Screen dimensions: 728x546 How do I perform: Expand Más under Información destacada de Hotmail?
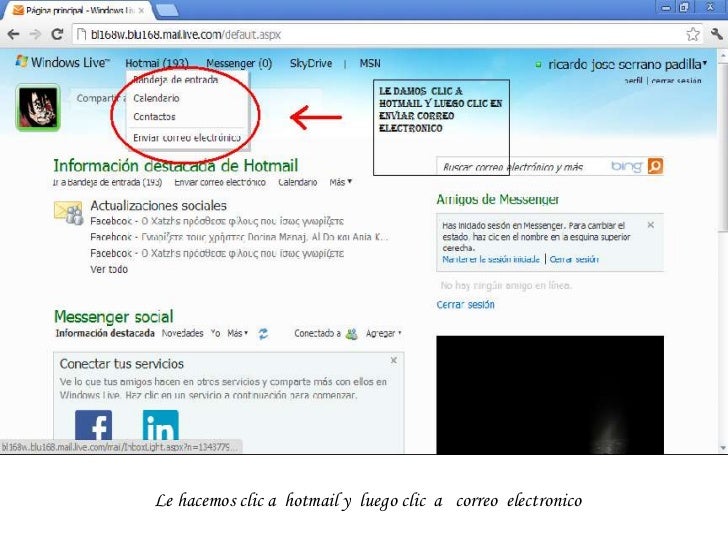pyautogui.click(x=340, y=182)
